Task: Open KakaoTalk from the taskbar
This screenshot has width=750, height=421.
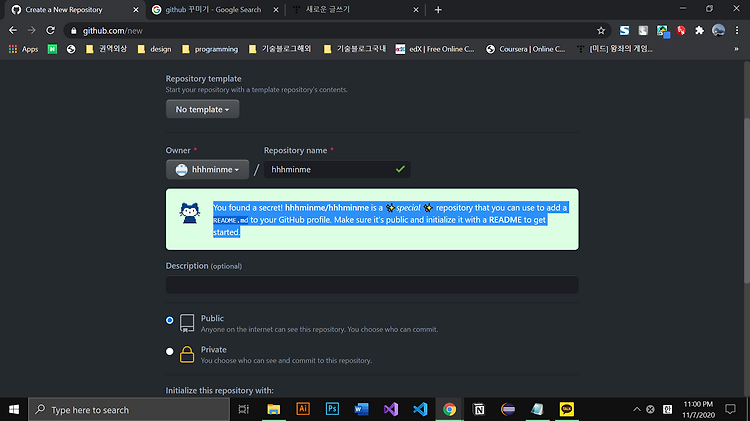Action: click(x=566, y=410)
